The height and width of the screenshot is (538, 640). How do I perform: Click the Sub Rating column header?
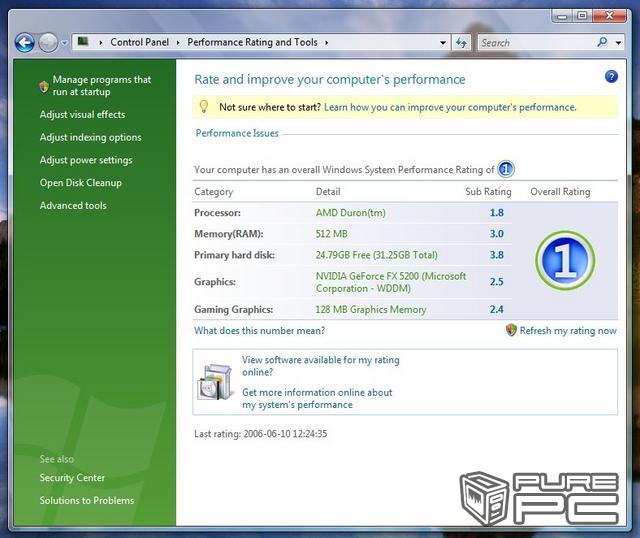coord(488,191)
